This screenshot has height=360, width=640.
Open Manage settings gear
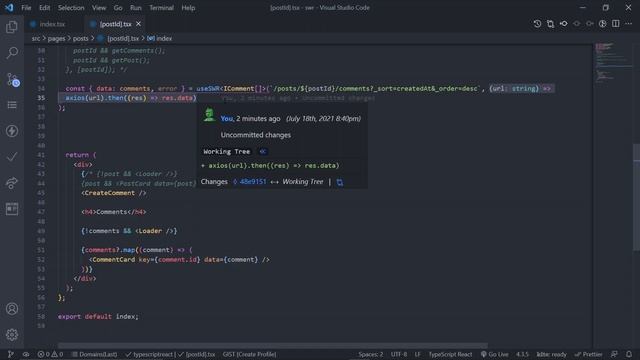[x=12, y=335]
